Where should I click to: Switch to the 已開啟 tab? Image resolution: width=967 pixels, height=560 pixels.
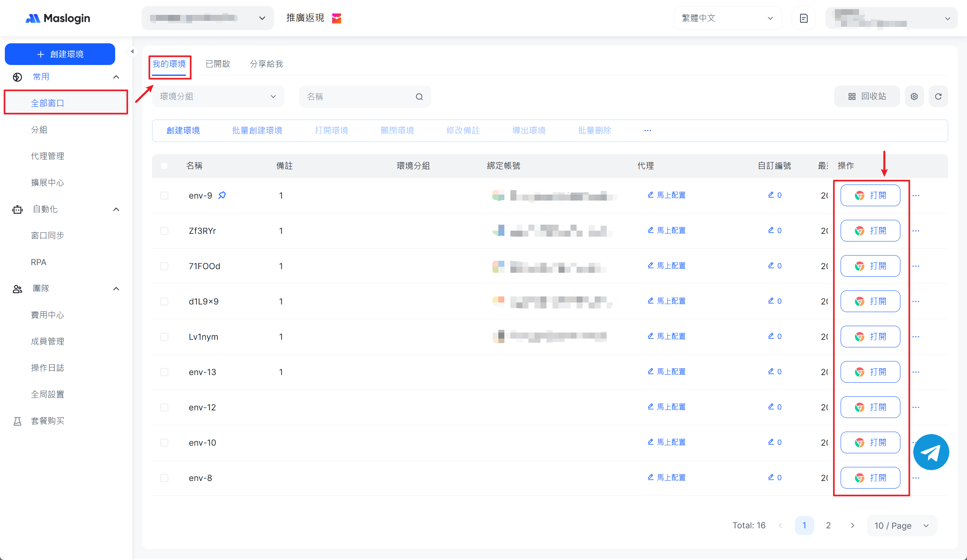tap(217, 64)
